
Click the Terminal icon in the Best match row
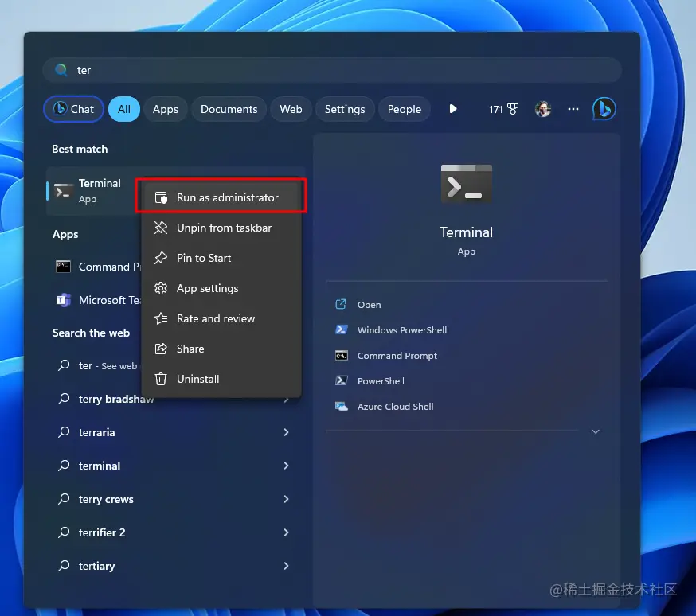click(64, 191)
